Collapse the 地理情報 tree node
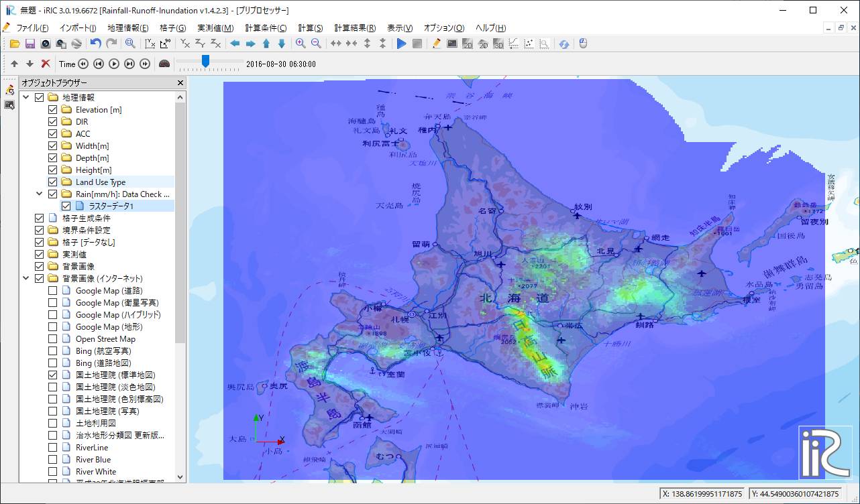 coord(26,98)
